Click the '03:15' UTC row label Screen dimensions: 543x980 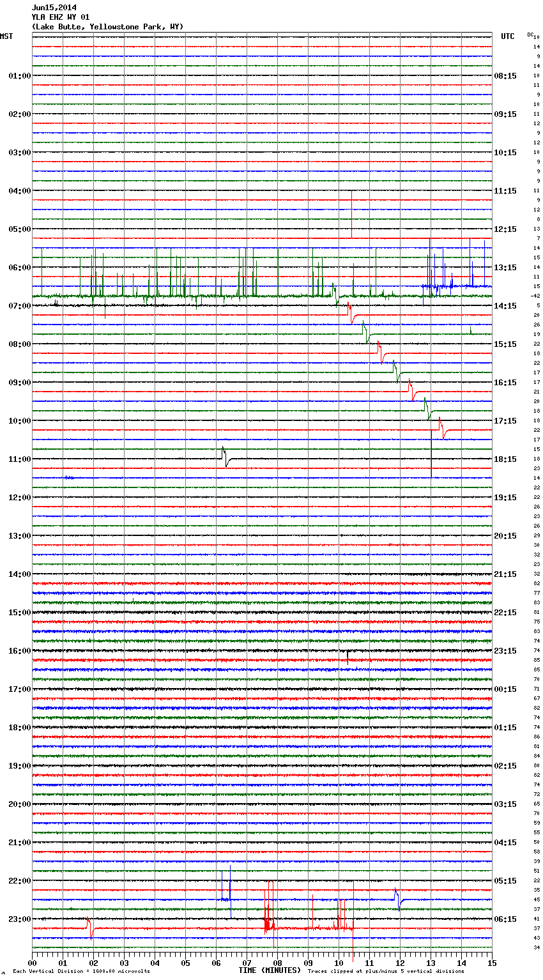(505, 804)
